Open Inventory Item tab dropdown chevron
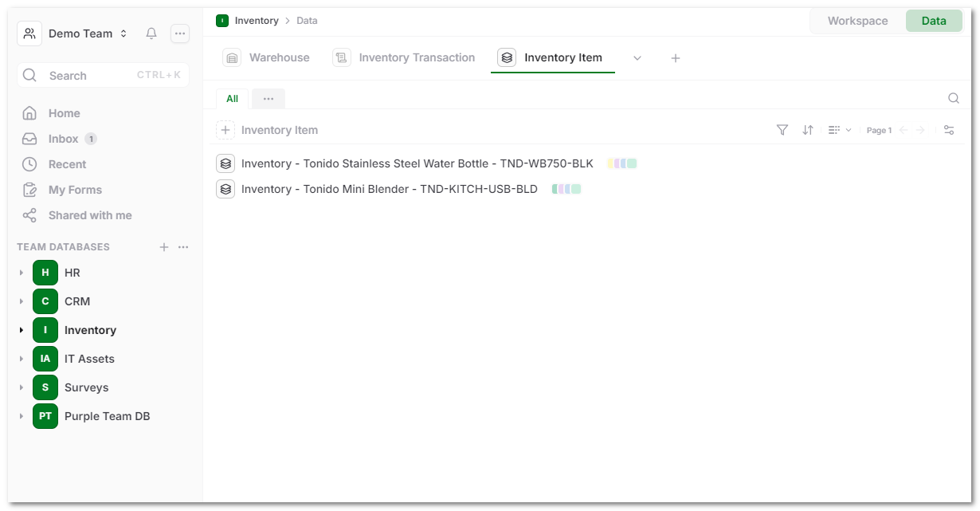Screen dimensions: 980x511 tap(637, 58)
